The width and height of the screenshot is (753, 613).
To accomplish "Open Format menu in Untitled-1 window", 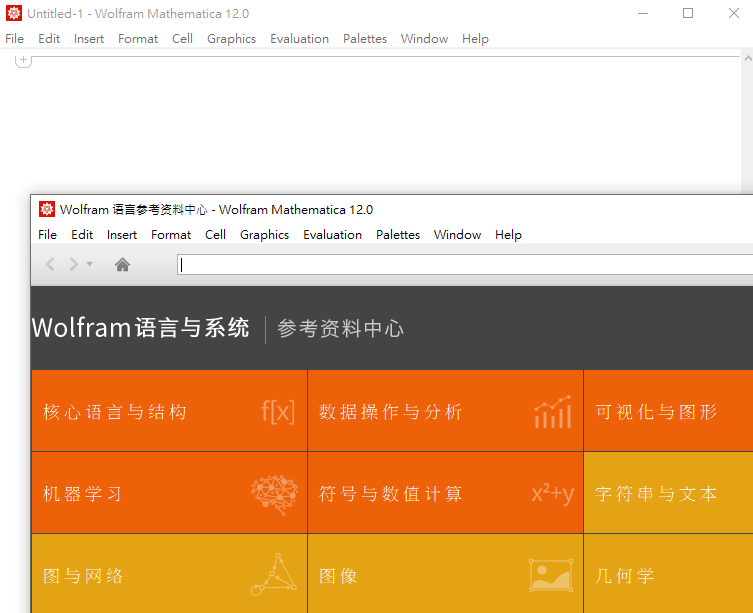I will (x=138, y=39).
